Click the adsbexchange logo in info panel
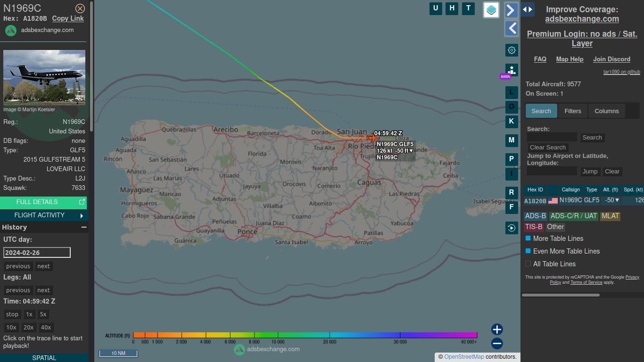The height and width of the screenshot is (362, 644). pos(11,30)
